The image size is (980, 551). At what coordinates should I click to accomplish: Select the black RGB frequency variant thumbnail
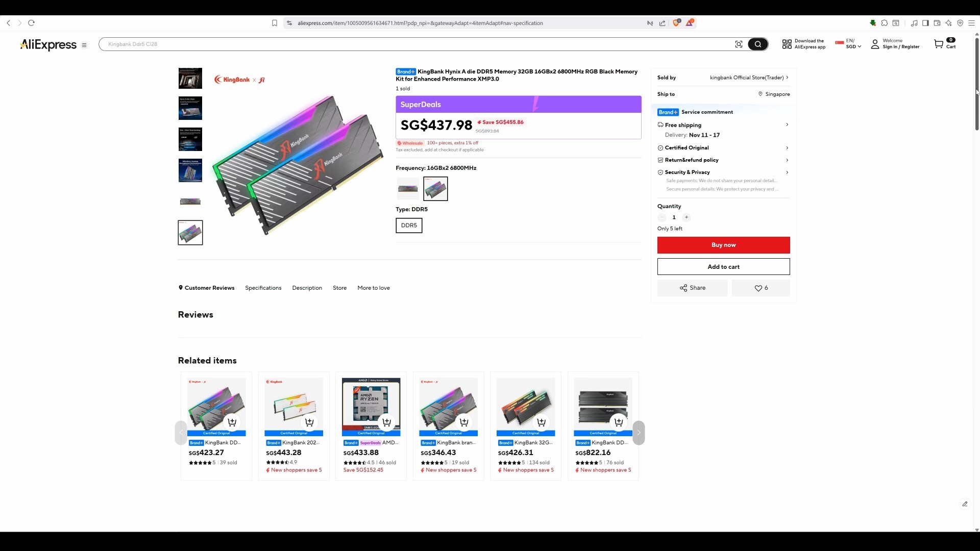click(435, 188)
